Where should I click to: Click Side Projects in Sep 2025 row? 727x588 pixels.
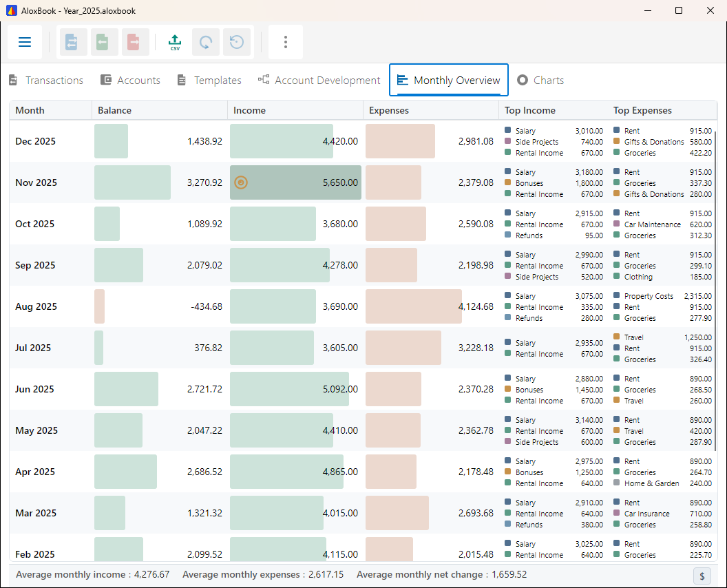[x=536, y=277]
